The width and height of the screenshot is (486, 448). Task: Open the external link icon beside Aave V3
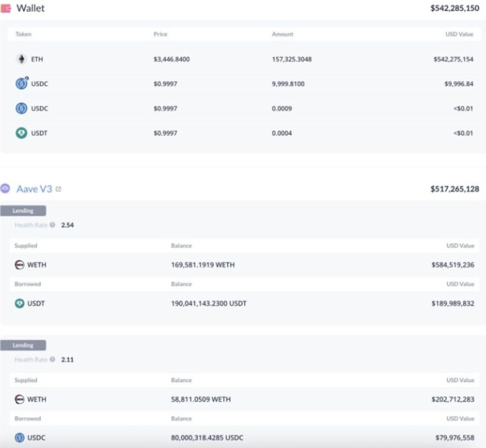pos(59,189)
